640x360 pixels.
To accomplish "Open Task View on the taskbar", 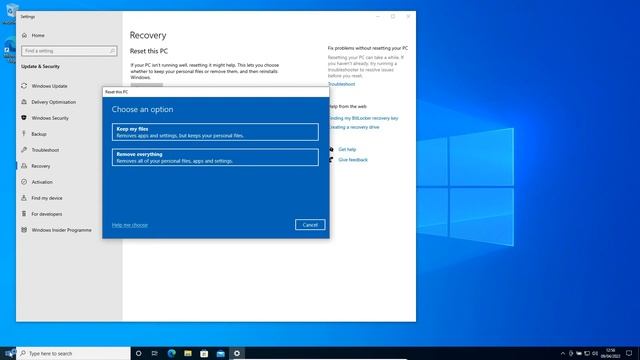I will (155, 353).
